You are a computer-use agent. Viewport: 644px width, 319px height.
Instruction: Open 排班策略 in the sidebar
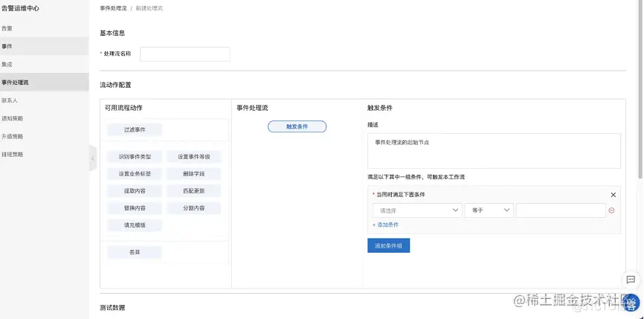(45, 155)
